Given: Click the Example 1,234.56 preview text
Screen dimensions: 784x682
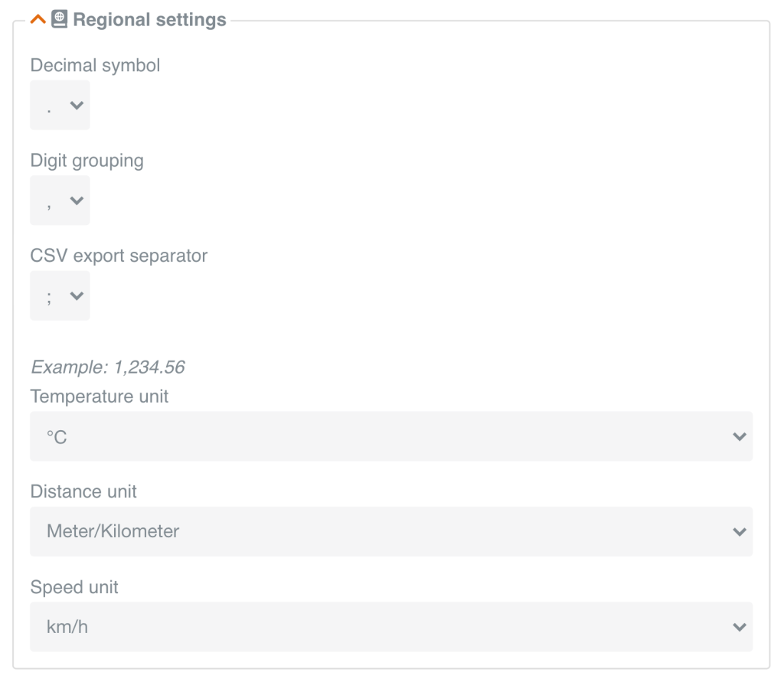Looking at the screenshot, I should click(x=108, y=367).
